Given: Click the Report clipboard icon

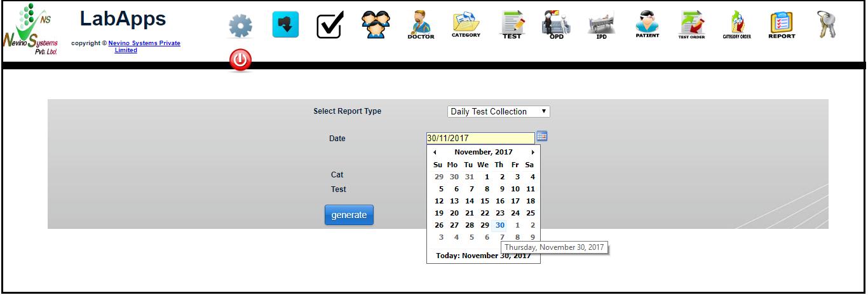Looking at the screenshot, I should [x=782, y=25].
